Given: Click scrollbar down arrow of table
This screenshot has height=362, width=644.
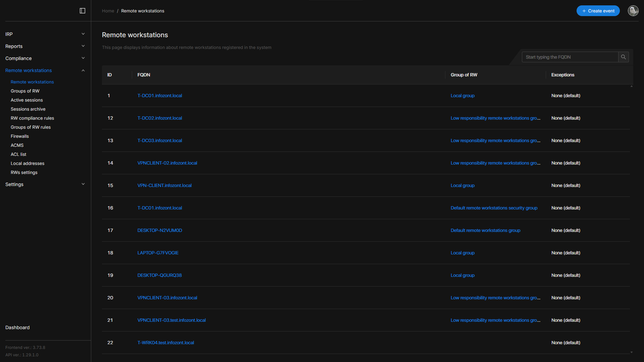Looking at the screenshot, I should point(632,352).
